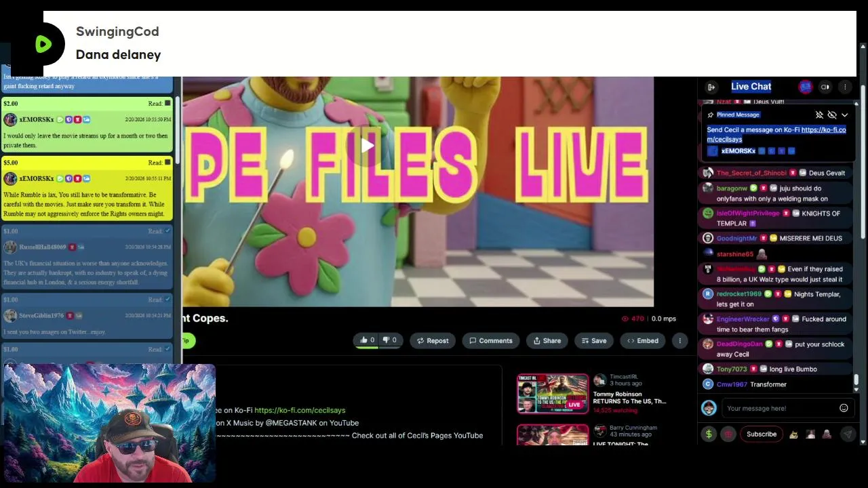Click EngineerWrecker username in chat
The height and width of the screenshot is (488, 868).
[x=743, y=319]
